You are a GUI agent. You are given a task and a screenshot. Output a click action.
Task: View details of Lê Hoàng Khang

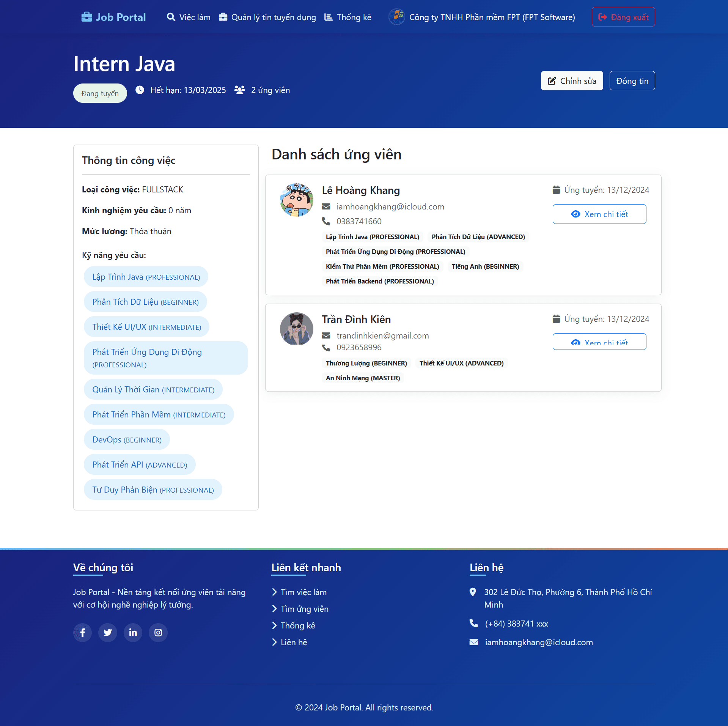(x=599, y=214)
